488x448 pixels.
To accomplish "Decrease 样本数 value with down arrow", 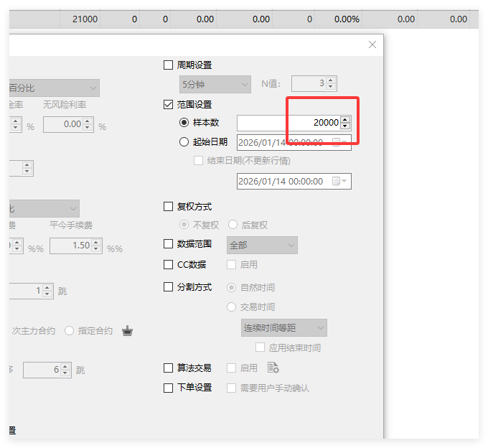I will [x=345, y=126].
